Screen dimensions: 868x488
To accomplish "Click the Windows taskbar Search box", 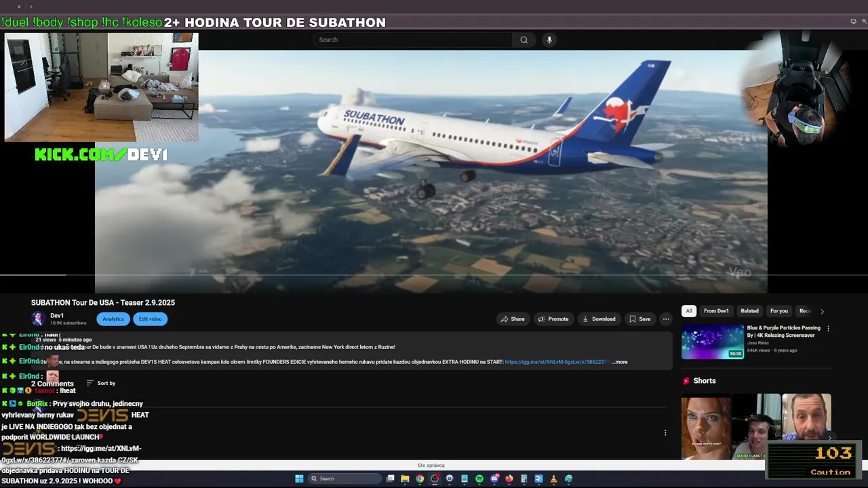I will (x=344, y=479).
